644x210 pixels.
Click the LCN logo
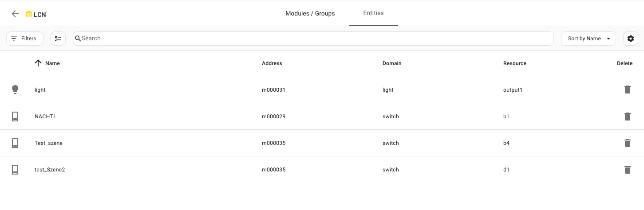pyautogui.click(x=36, y=14)
